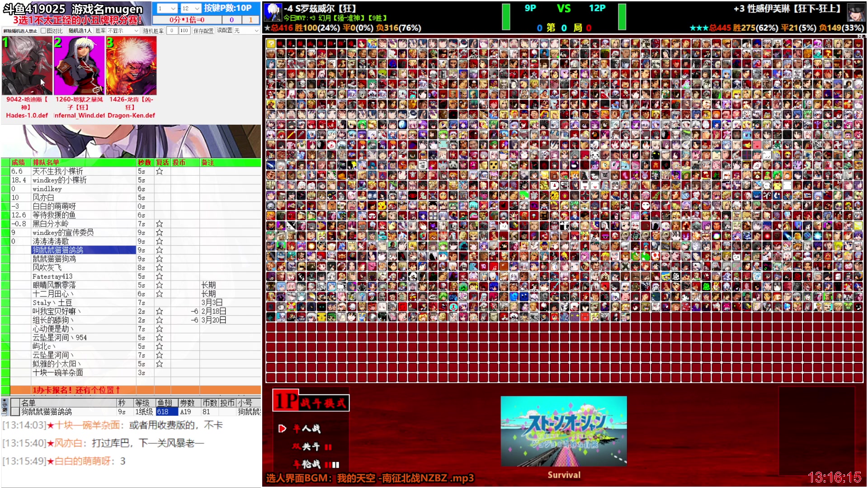
Task: Open the second number dropdown showing 12
Action: click(x=191, y=8)
